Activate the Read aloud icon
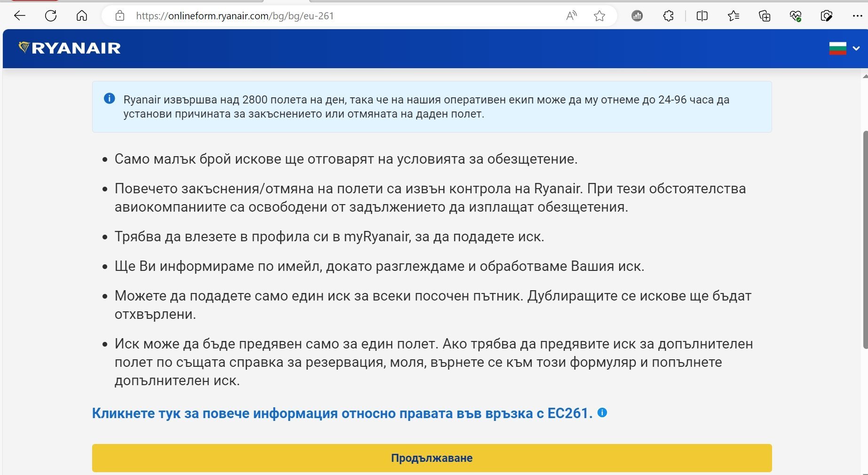This screenshot has width=868, height=475. (x=571, y=16)
